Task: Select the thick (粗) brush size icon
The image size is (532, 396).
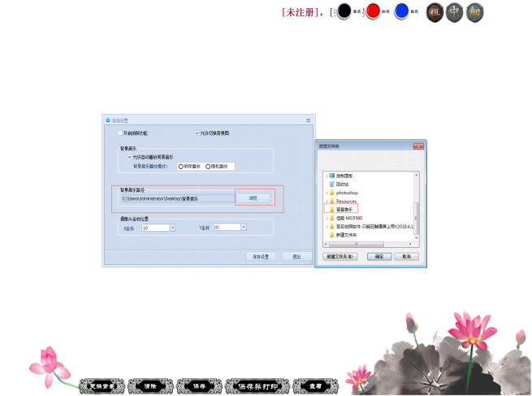Action: coord(435,12)
